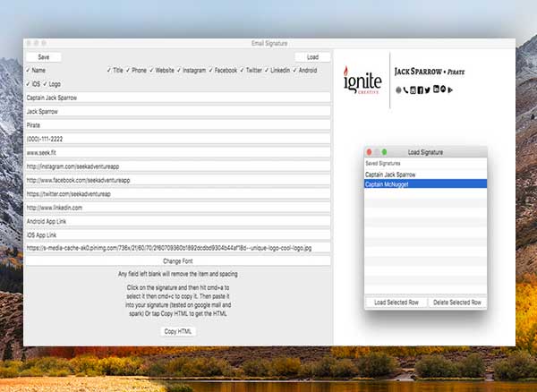Click Load Selected Row button
537x392 pixels.
[396, 303]
